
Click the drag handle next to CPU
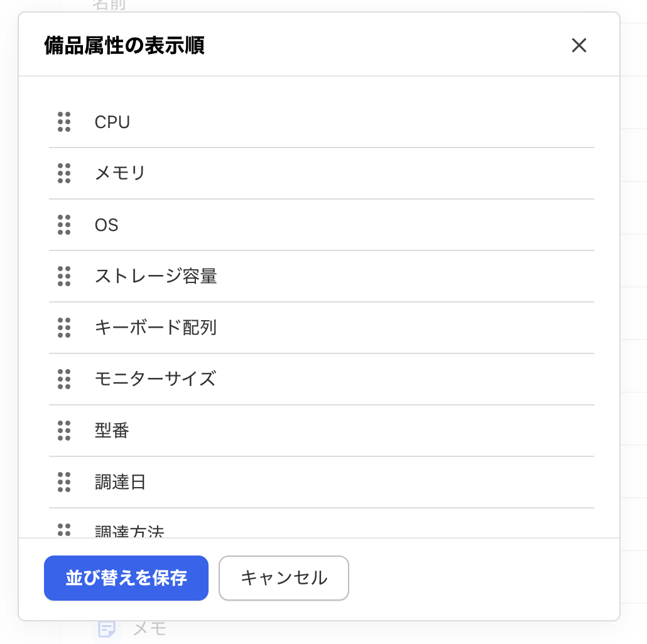coord(63,122)
